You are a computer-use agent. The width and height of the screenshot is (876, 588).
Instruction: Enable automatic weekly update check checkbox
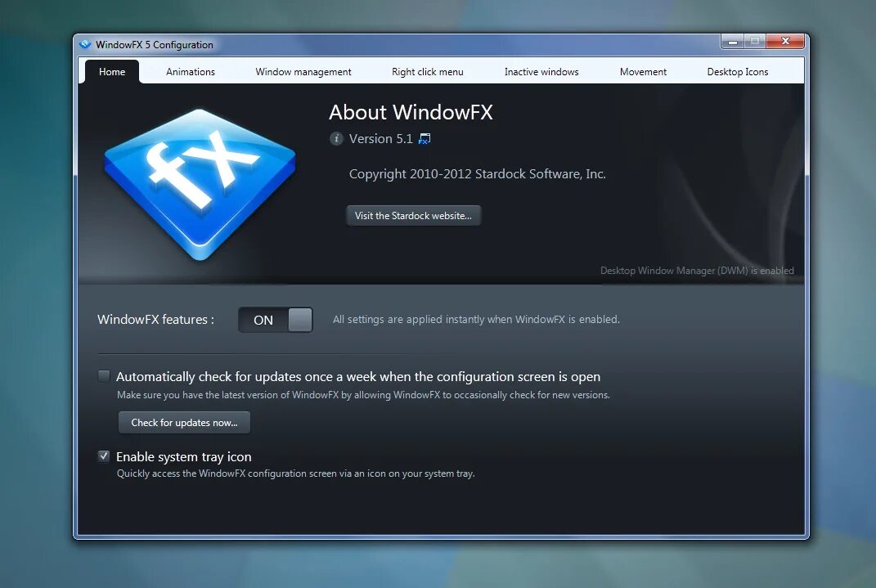click(x=104, y=376)
